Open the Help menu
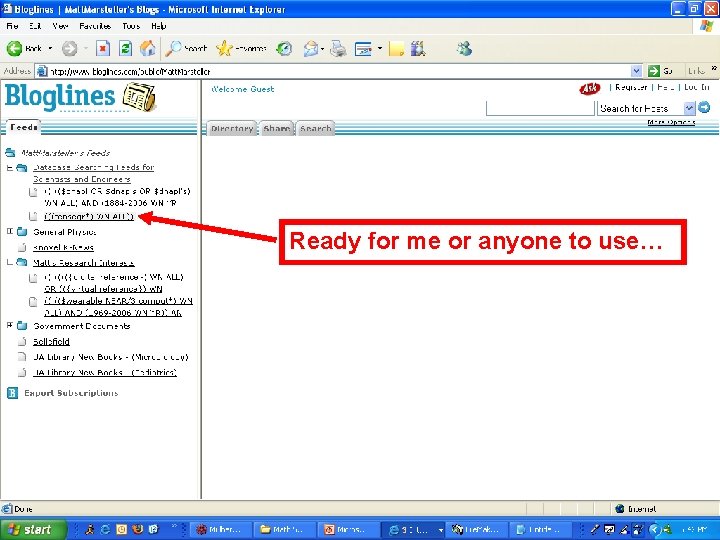This screenshot has height=540, width=720. [x=158, y=26]
